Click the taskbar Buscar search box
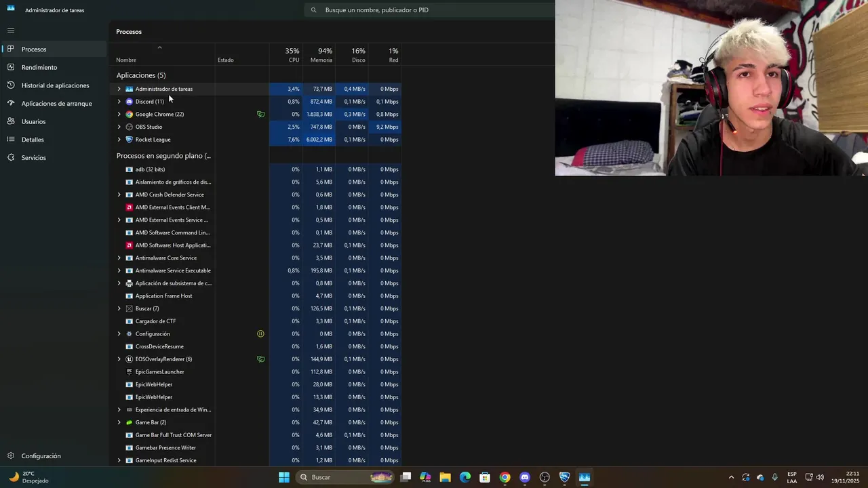Viewport: 868px width, 488px height. point(346,477)
